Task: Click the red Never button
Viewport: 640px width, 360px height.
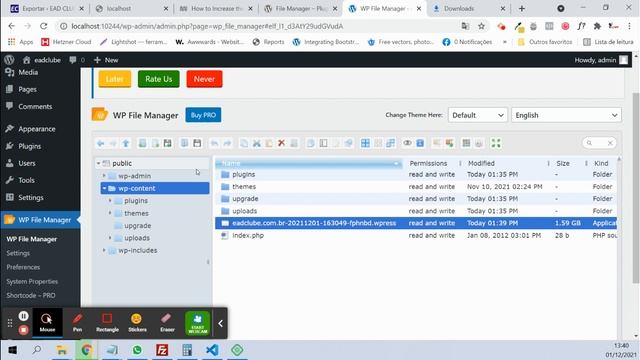Action: coord(204,79)
